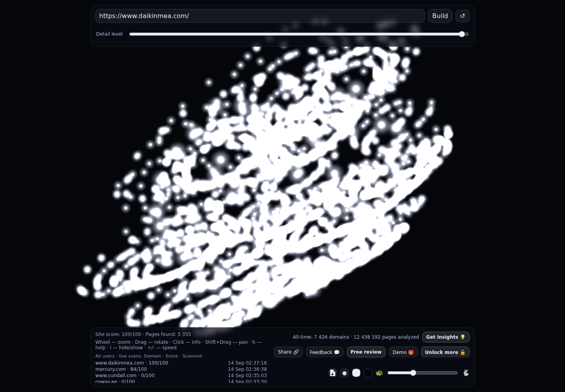Viewport: 565px width, 392px height.
Task: Open the Feedback button
Action: (325, 352)
